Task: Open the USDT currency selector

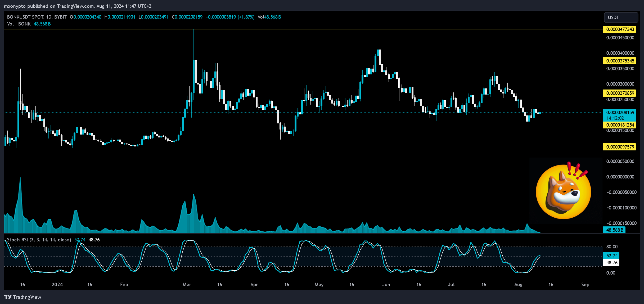Action: point(621,17)
